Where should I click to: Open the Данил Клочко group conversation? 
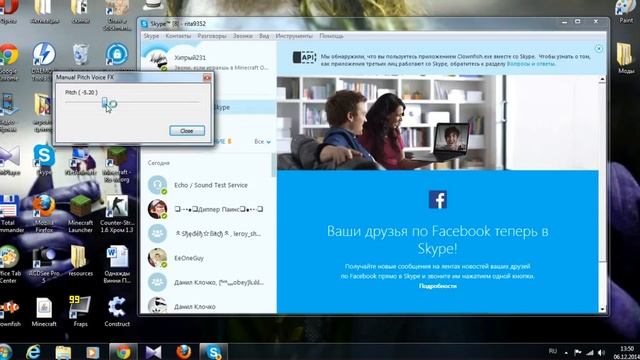208,282
